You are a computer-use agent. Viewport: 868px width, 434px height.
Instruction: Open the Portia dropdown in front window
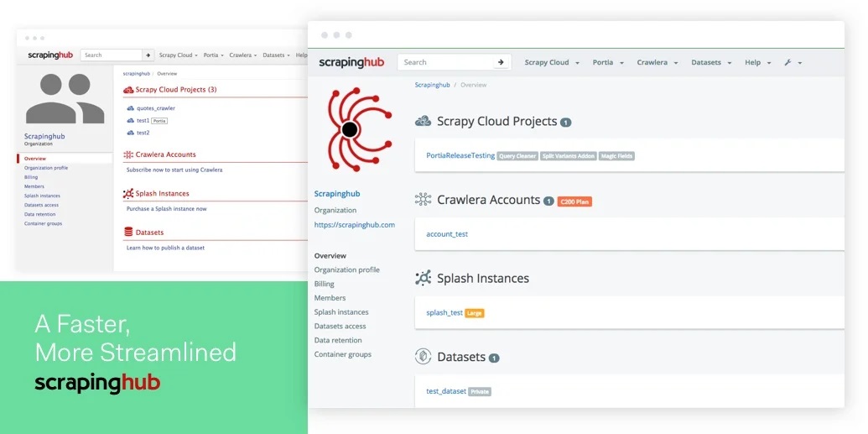point(608,63)
